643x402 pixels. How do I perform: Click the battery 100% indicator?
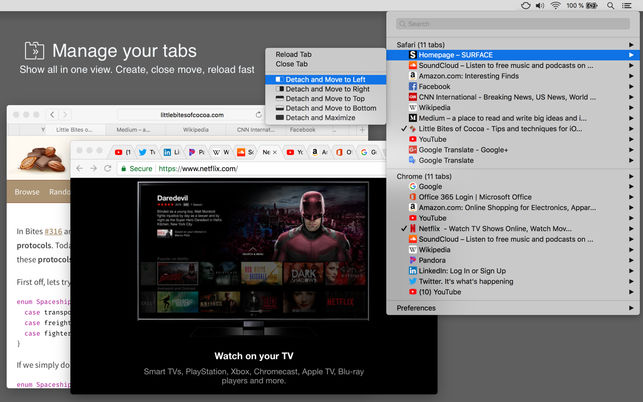pos(581,5)
